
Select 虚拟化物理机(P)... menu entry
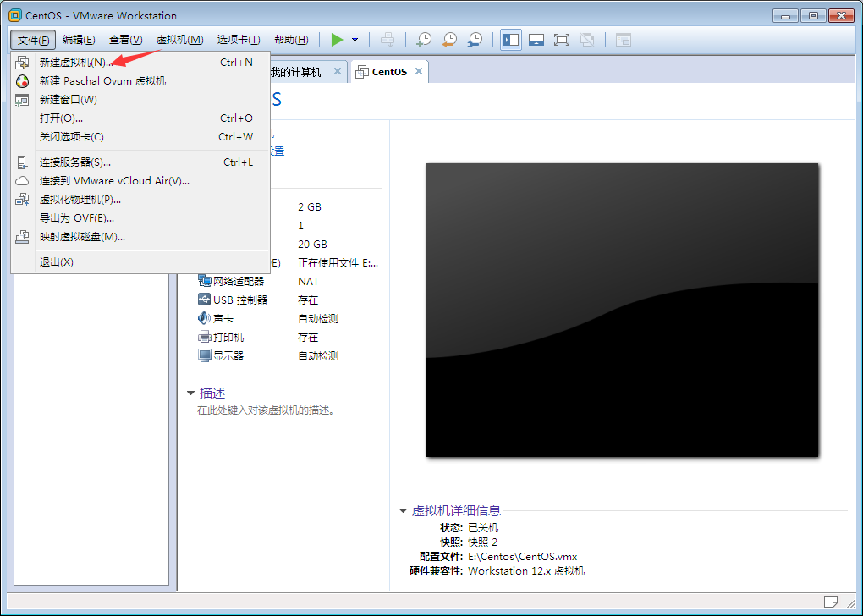[140, 200]
